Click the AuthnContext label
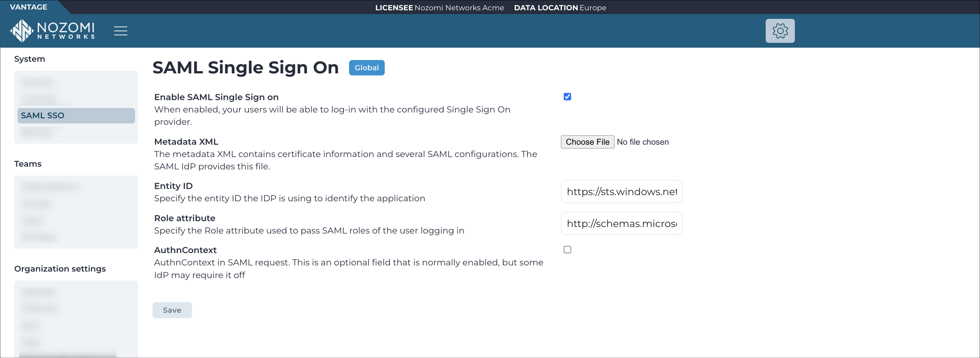The image size is (980, 358). (185, 250)
